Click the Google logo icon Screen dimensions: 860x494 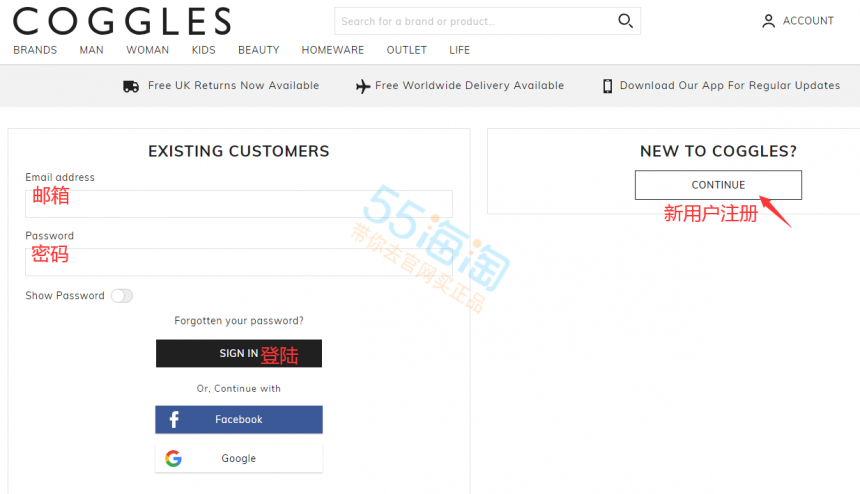(173, 458)
